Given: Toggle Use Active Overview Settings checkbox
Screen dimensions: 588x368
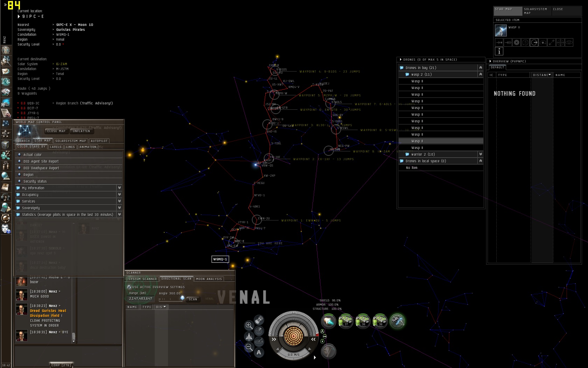Looking at the screenshot, I should coord(129,287).
